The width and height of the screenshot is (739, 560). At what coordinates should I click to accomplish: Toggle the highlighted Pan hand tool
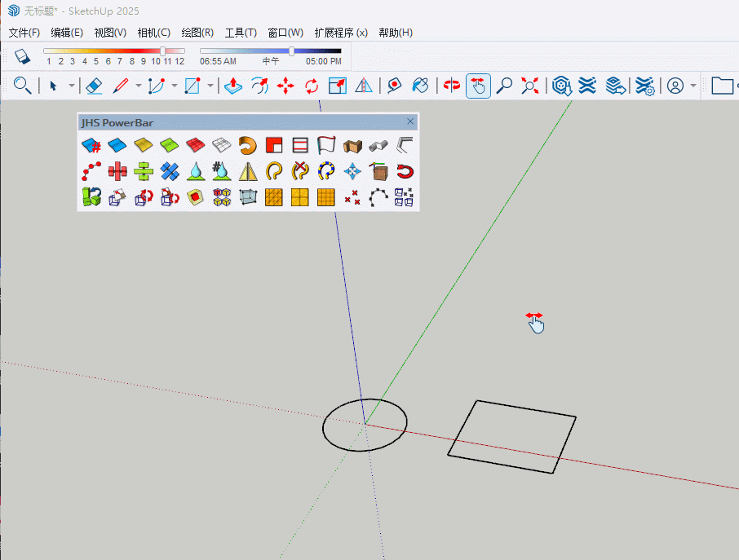coord(478,86)
